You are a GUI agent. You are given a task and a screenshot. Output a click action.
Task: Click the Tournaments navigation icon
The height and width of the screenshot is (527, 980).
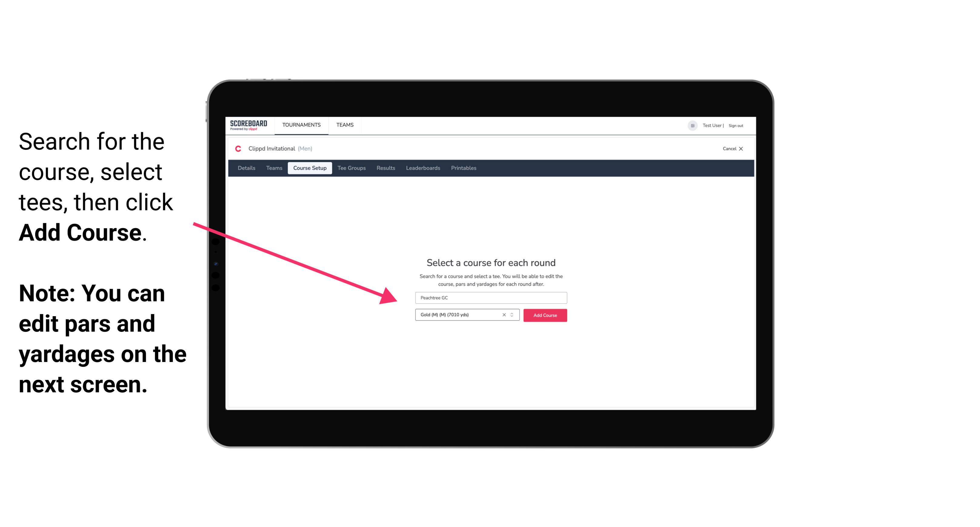tap(301, 124)
